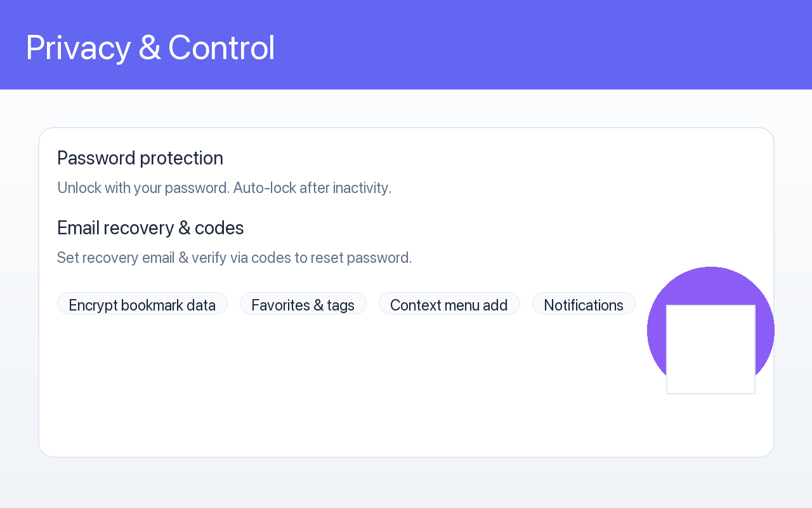Enable the Favorites & tags chip
Viewport: 812px width, 508px height.
pos(303,304)
